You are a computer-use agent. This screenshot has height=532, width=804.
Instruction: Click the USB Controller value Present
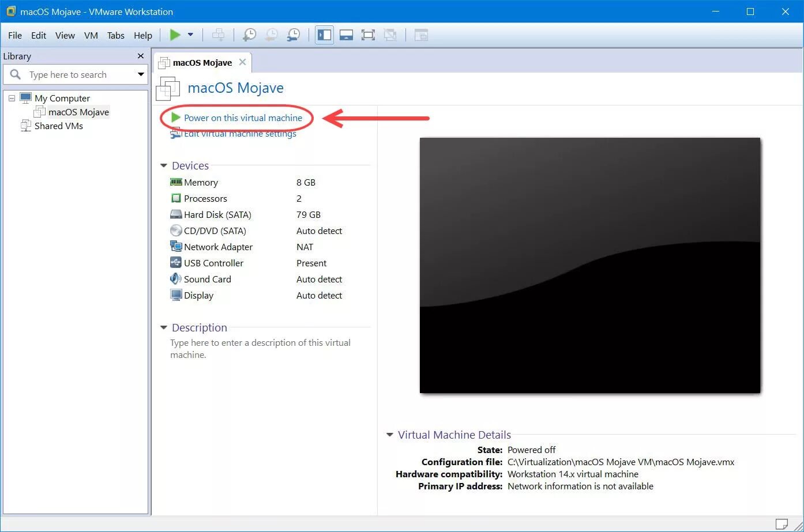pyautogui.click(x=311, y=263)
